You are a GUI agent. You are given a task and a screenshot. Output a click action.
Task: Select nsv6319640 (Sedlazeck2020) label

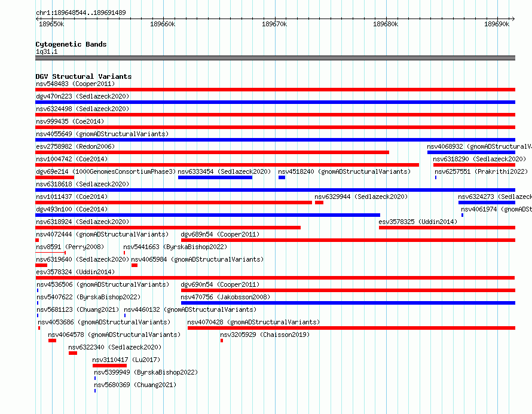(82, 259)
